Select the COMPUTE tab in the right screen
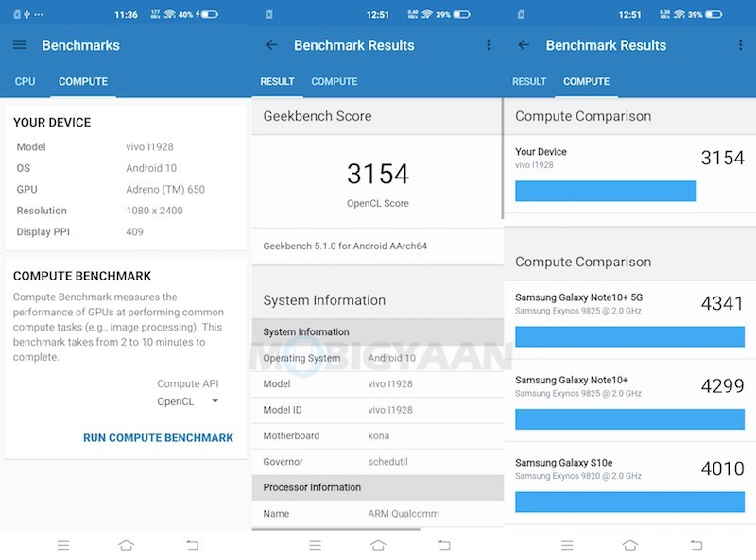 [586, 81]
